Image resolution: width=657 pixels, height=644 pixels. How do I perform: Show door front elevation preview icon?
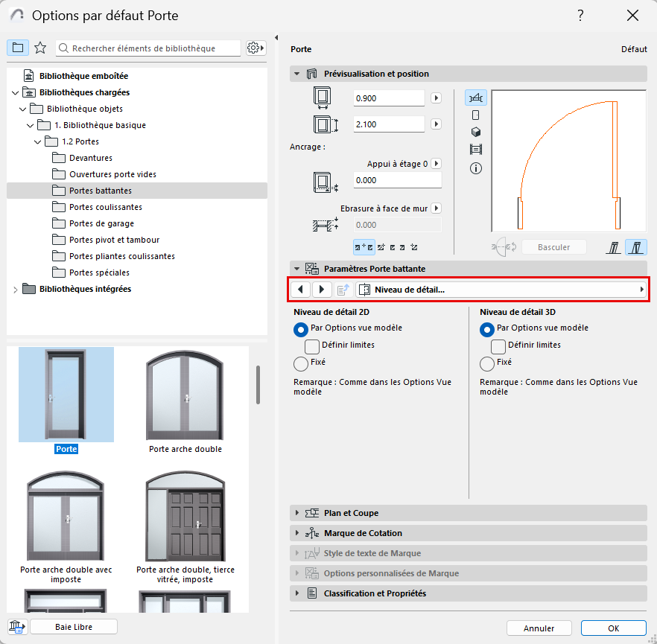(x=476, y=115)
